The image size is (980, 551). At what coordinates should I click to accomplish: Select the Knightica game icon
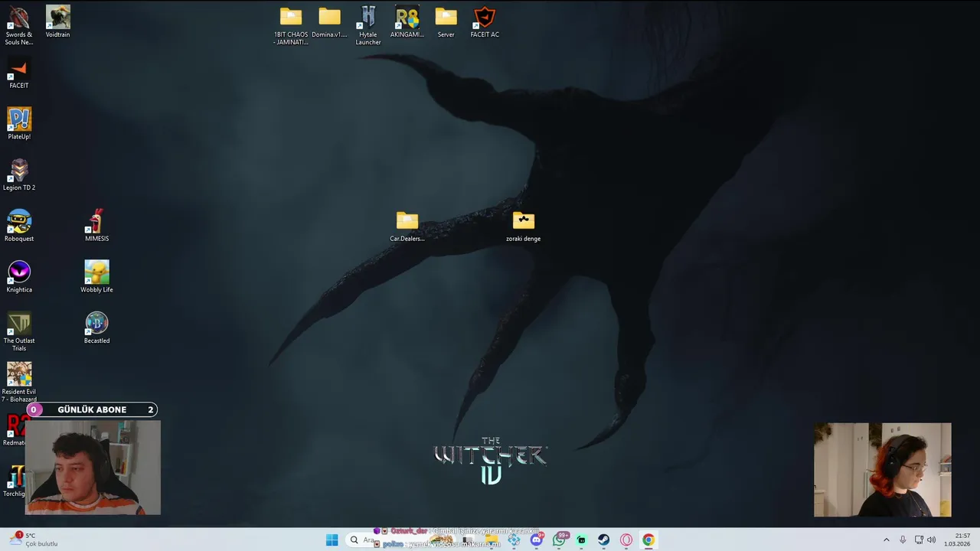point(19,277)
